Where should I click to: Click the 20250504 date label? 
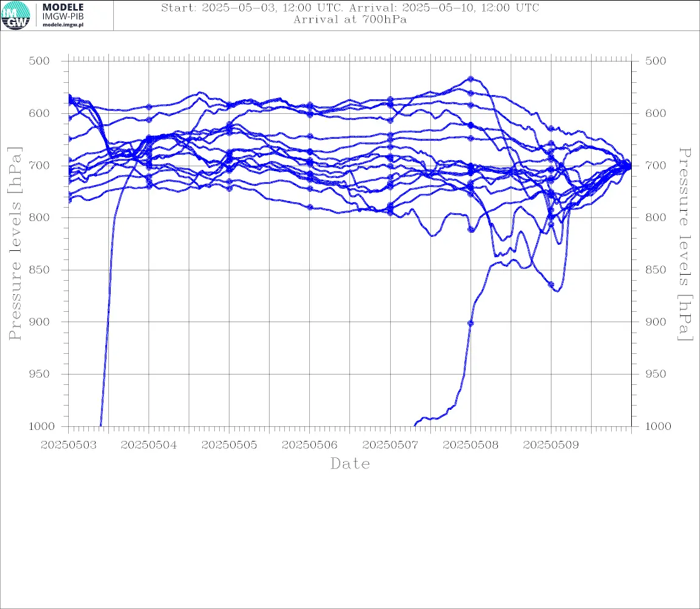point(149,445)
